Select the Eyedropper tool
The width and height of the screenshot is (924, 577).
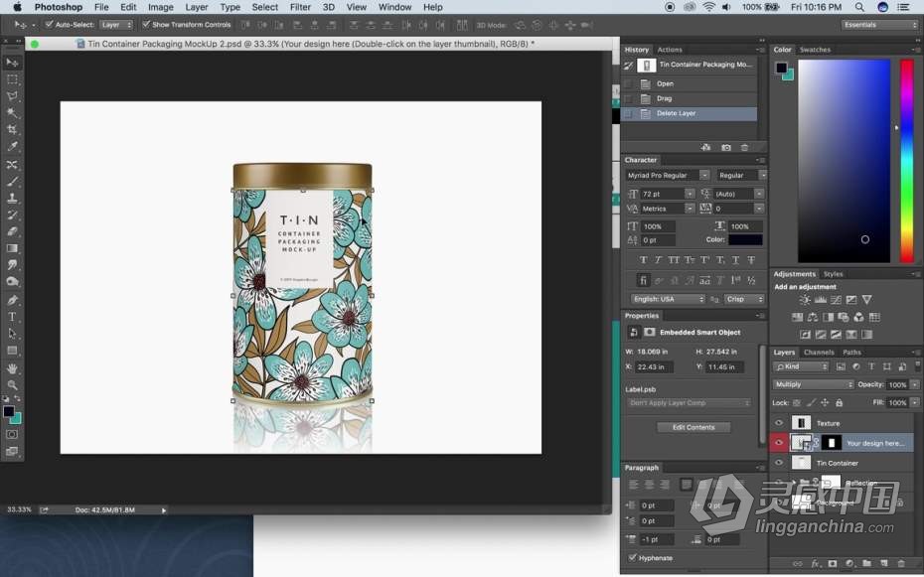(x=12, y=147)
